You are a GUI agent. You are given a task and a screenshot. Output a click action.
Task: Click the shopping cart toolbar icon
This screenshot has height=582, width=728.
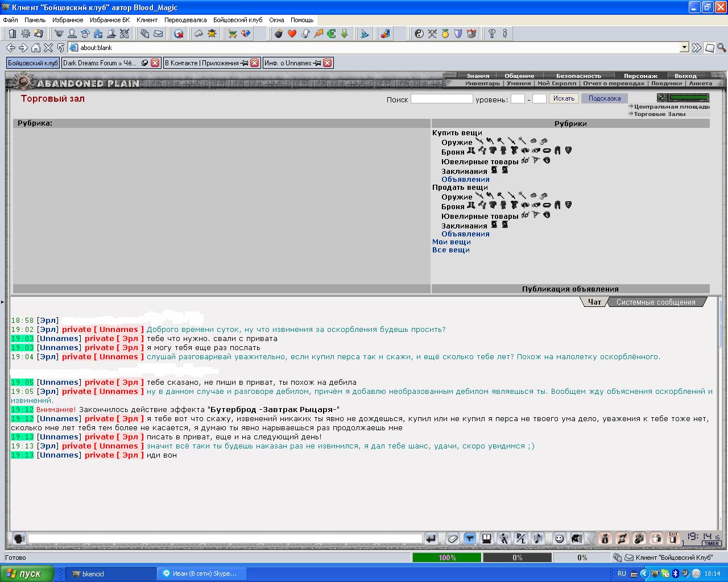232,34
